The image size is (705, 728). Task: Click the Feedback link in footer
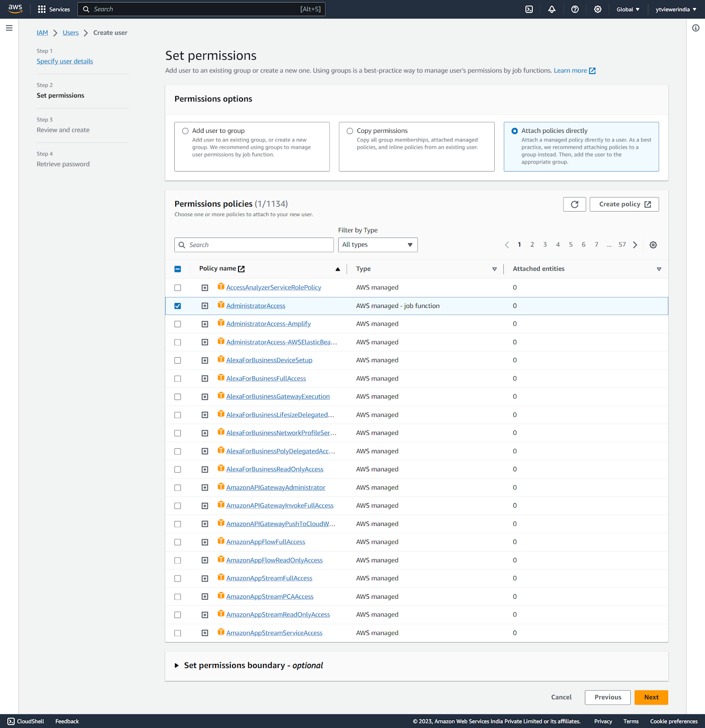(67, 721)
